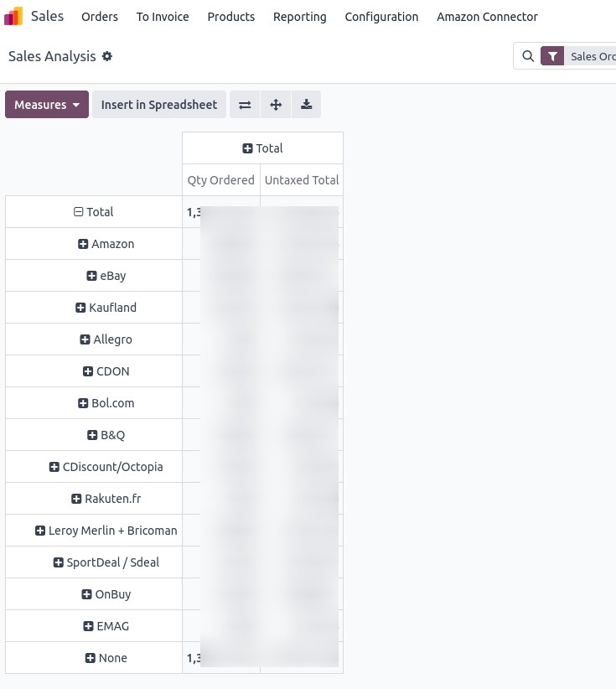Collapse the Total row
Viewport: 616px width, 689px height.
[x=94, y=212]
